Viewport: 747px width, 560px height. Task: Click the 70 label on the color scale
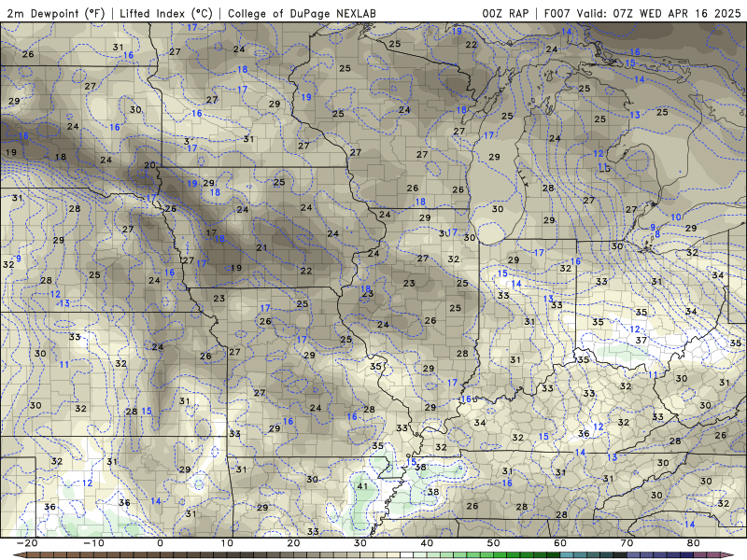tap(627, 543)
